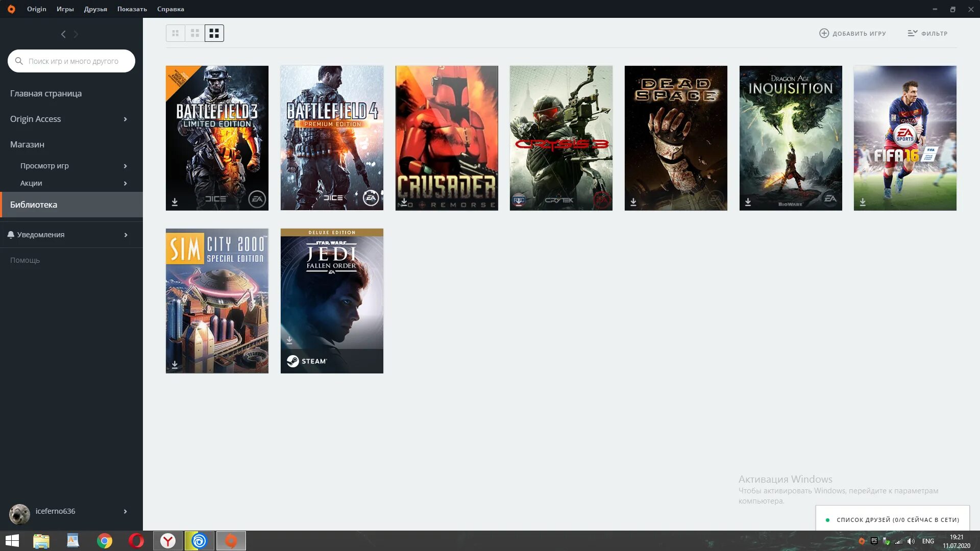Click the iceferno636 avatar

coord(19,514)
